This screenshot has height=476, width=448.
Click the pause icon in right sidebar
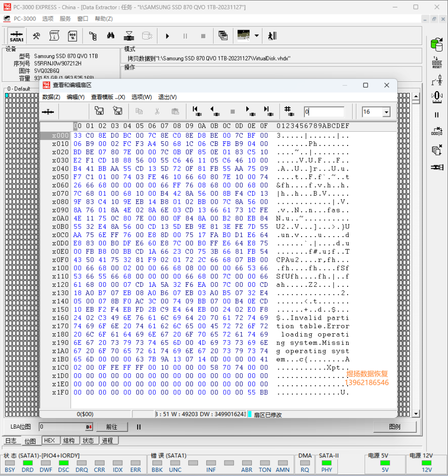437,115
